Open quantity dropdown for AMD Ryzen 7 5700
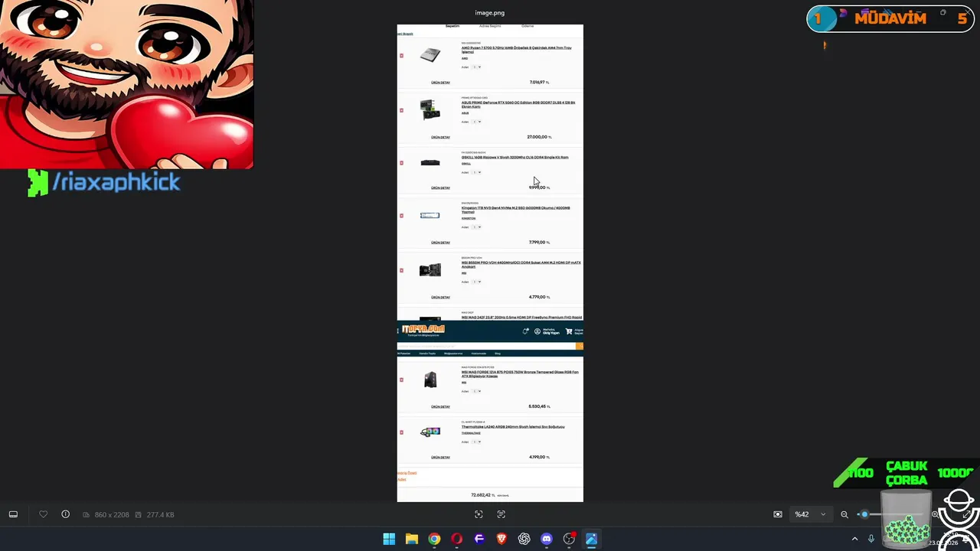 pos(476,67)
